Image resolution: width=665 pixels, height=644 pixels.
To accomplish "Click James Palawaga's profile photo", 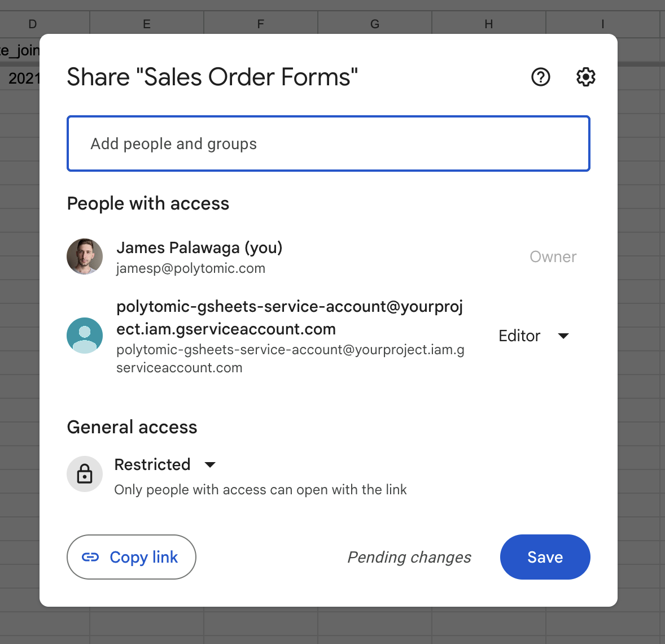I will coord(85,256).
